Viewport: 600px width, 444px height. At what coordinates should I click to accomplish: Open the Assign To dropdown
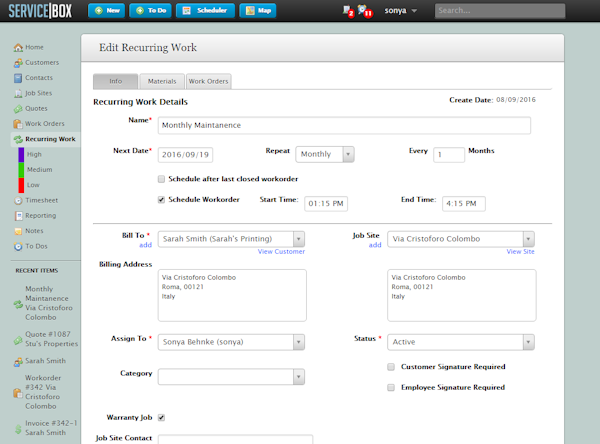tap(232, 342)
